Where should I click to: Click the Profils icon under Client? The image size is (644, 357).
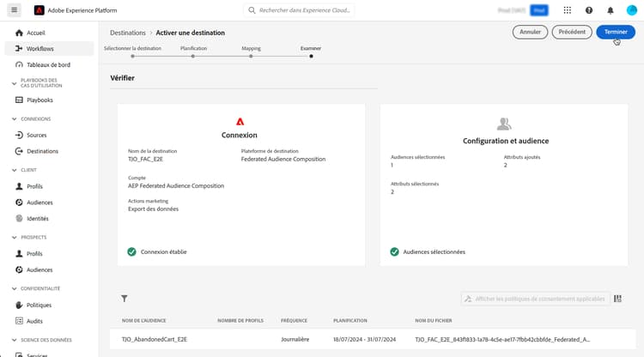coord(19,186)
